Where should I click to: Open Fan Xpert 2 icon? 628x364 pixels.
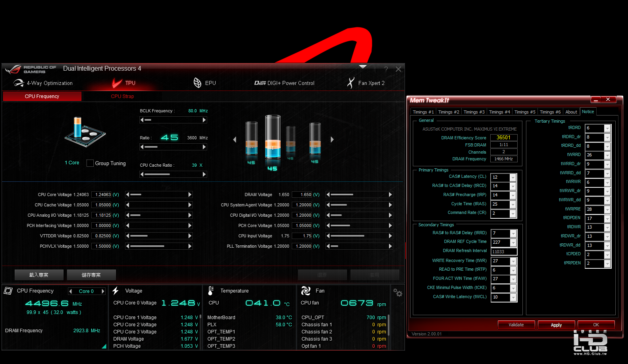(351, 83)
